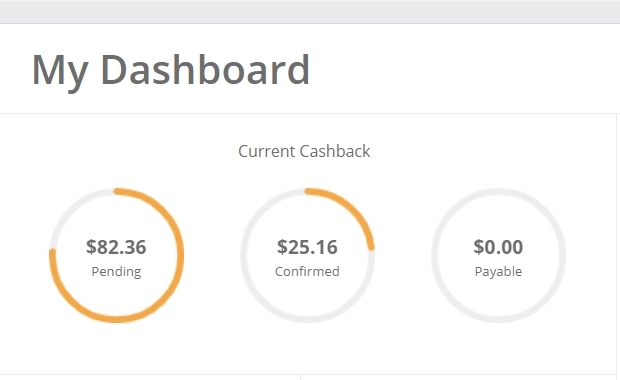620x380 pixels.
Task: Click the dollar sign in Pending amount
Action: pos(91,247)
